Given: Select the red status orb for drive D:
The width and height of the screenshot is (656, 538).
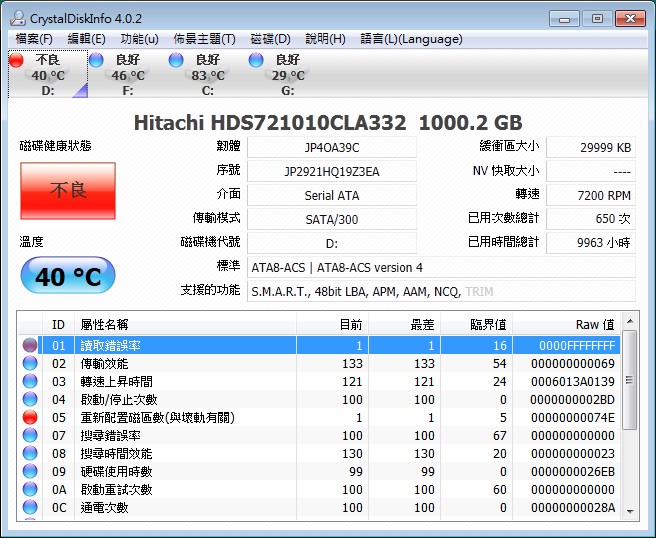Looking at the screenshot, I should coord(16,60).
